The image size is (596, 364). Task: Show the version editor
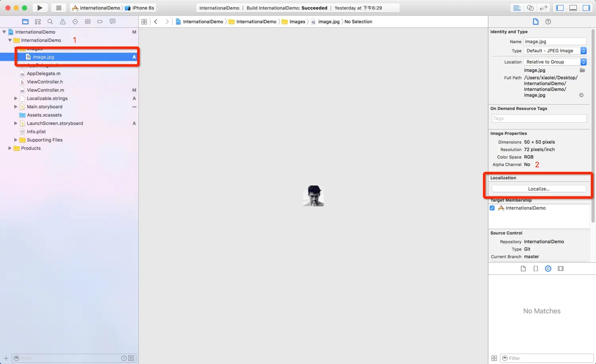(544, 8)
